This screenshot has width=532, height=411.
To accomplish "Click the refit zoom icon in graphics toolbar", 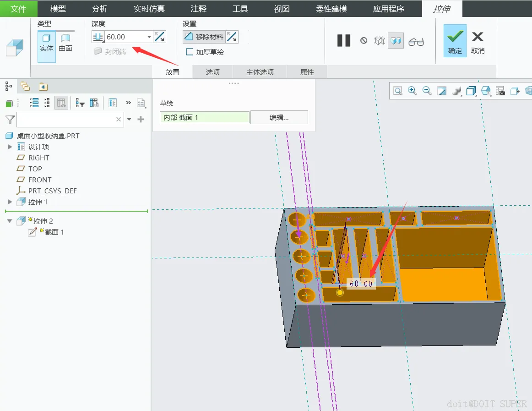I will tap(398, 91).
